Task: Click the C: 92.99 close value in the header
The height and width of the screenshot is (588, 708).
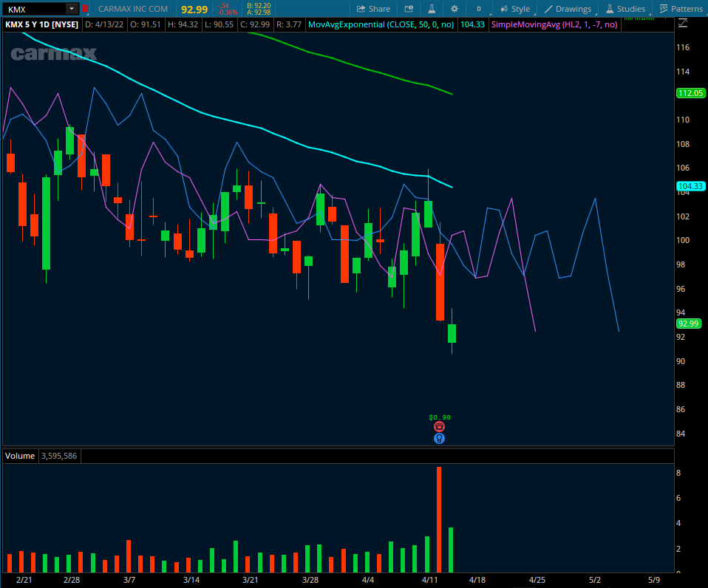Action: tap(255, 24)
